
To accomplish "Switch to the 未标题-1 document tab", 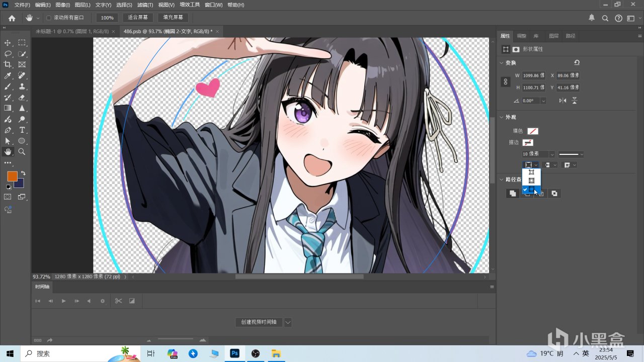I will pos(73,31).
